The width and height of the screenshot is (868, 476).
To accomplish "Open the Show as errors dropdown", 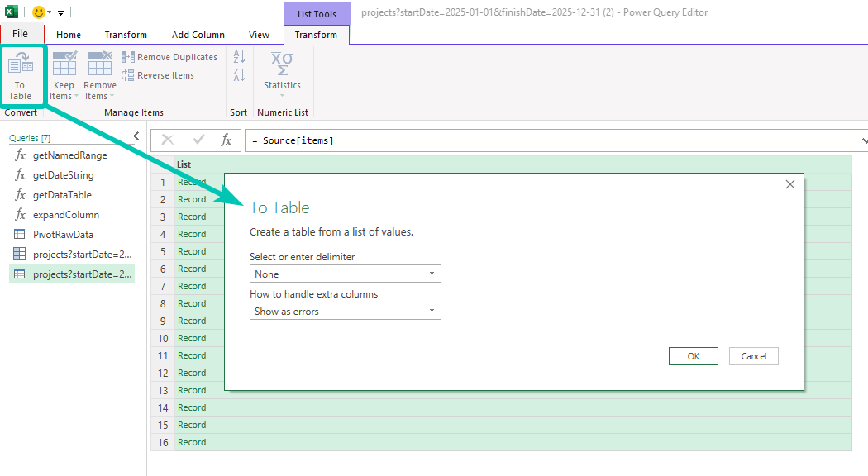I will (x=345, y=311).
